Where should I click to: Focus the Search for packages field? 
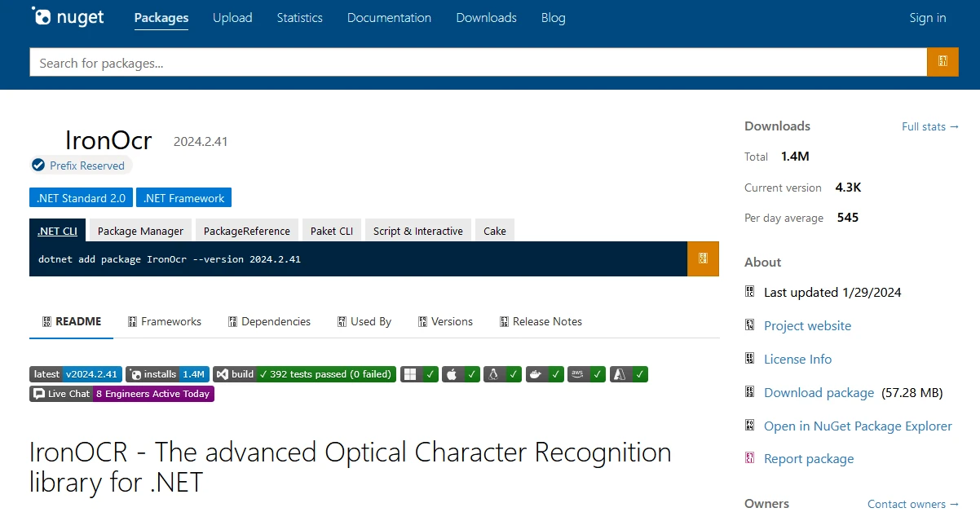tap(478, 63)
